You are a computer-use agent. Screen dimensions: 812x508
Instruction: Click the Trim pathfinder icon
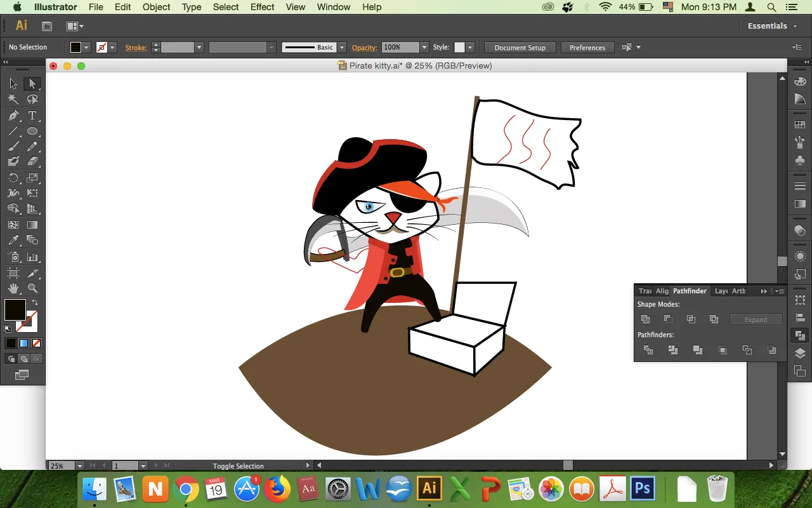coord(672,350)
